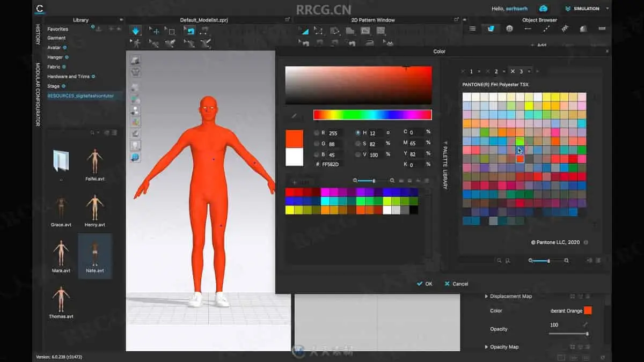Click the Pantone info icon
The width and height of the screenshot is (644, 362).
[586, 242]
